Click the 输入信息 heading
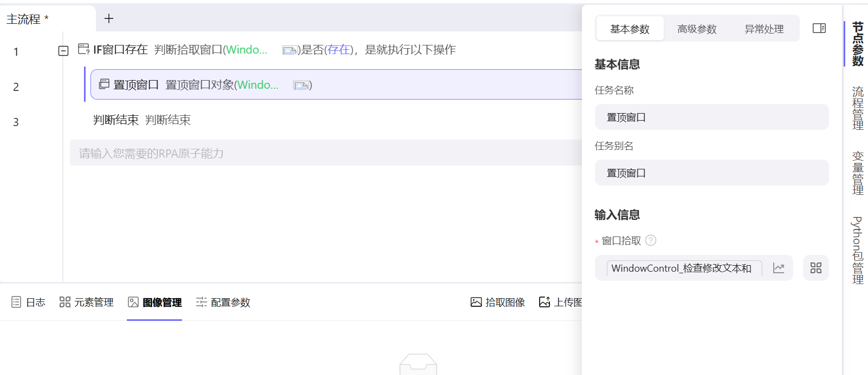 point(617,215)
